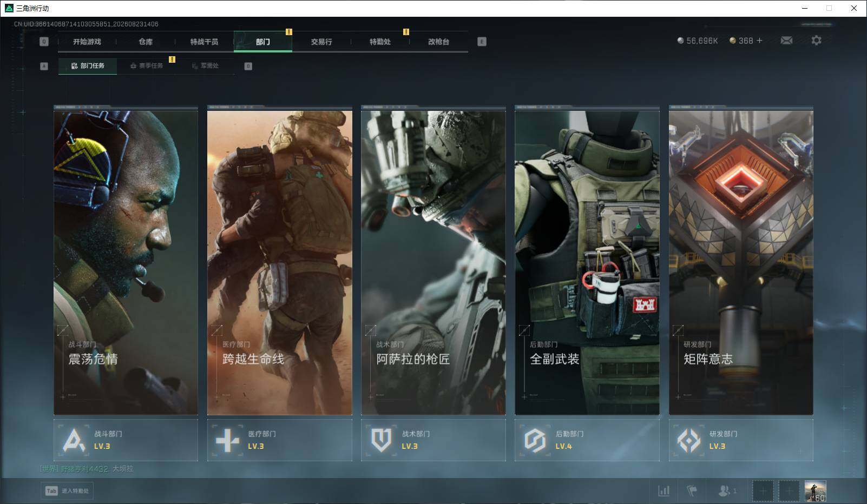Switch to the 仓库 tab

coord(146,42)
